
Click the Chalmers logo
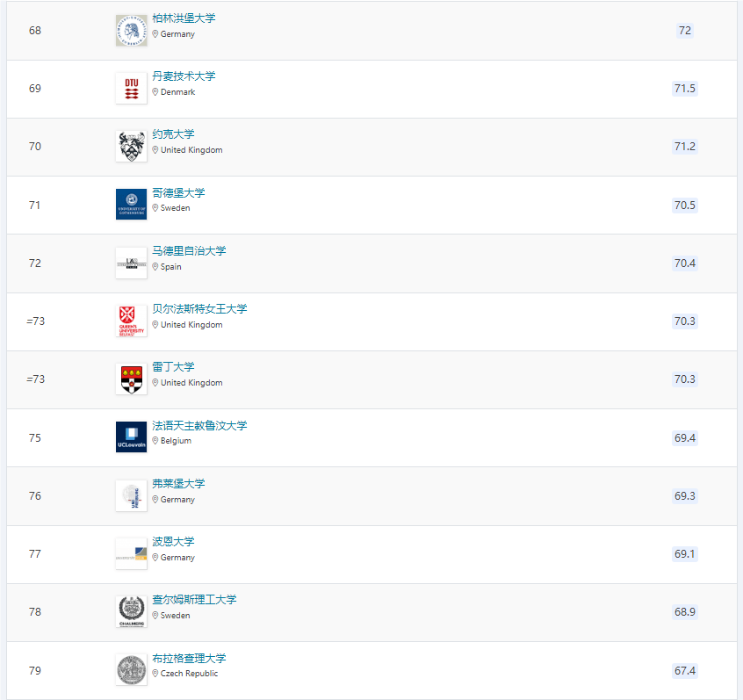pos(131,612)
